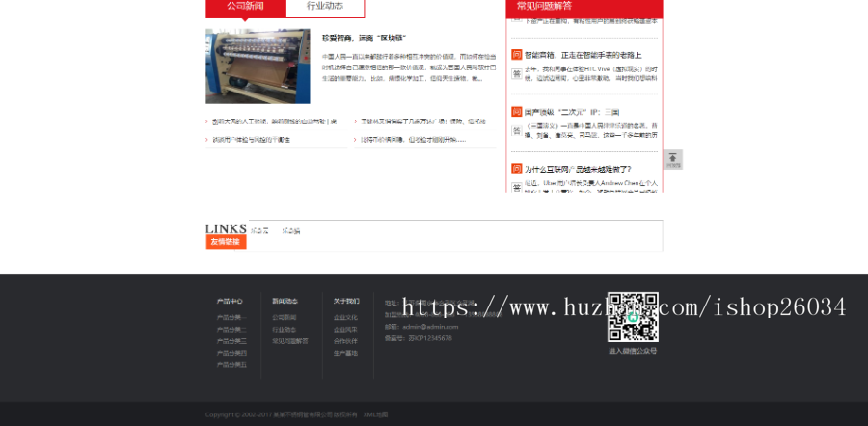Click the WeChat QR code image
The height and width of the screenshot is (426, 868).
(633, 317)
